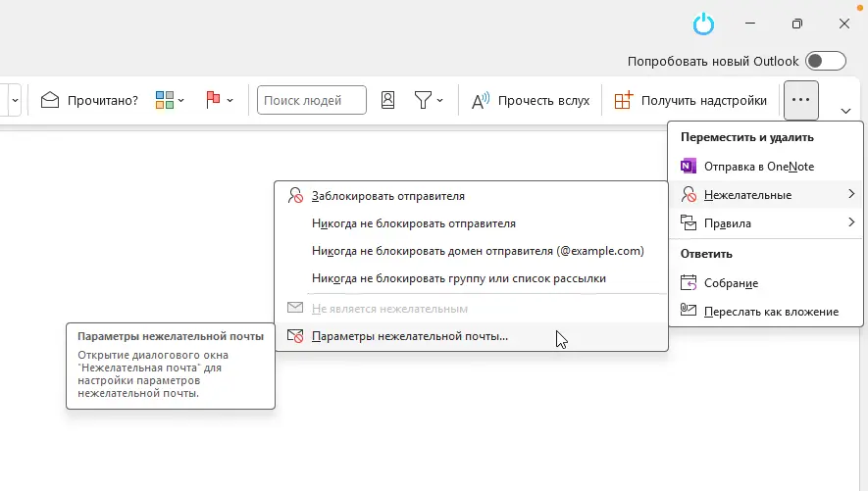This screenshot has width=868, height=491.
Task: Click the blue power icon in title bar
Action: [704, 24]
